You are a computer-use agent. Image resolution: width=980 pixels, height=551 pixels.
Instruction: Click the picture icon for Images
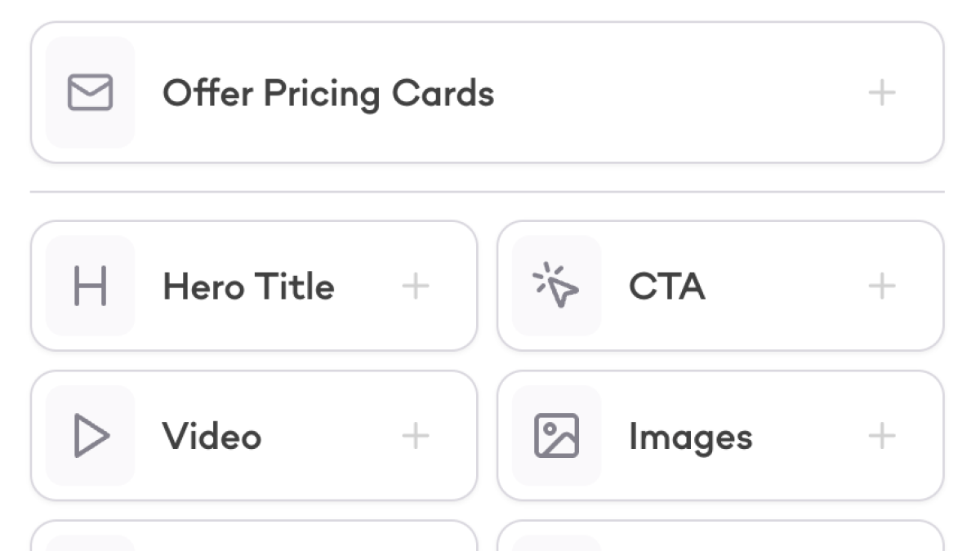pos(556,436)
